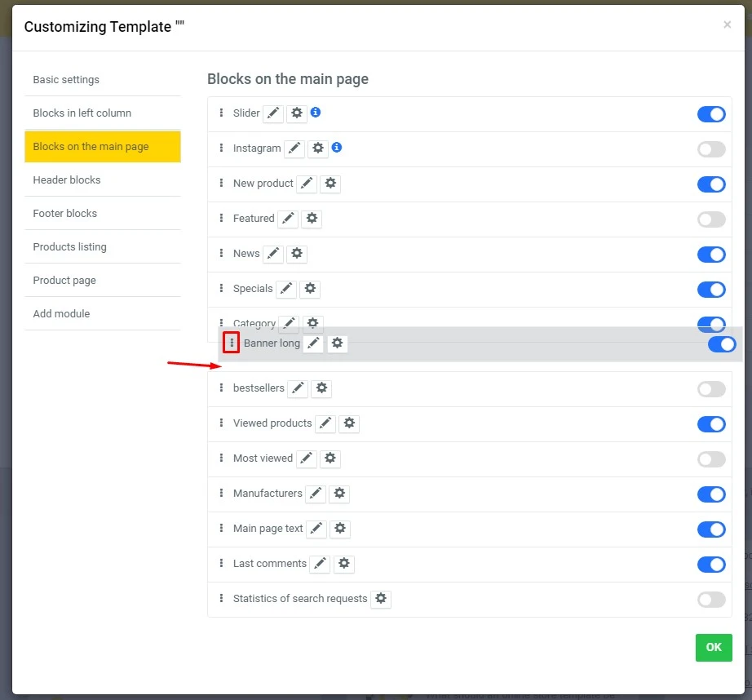The width and height of the screenshot is (752, 700).
Task: Click the blue info icon beside Slider
Action: [316, 113]
